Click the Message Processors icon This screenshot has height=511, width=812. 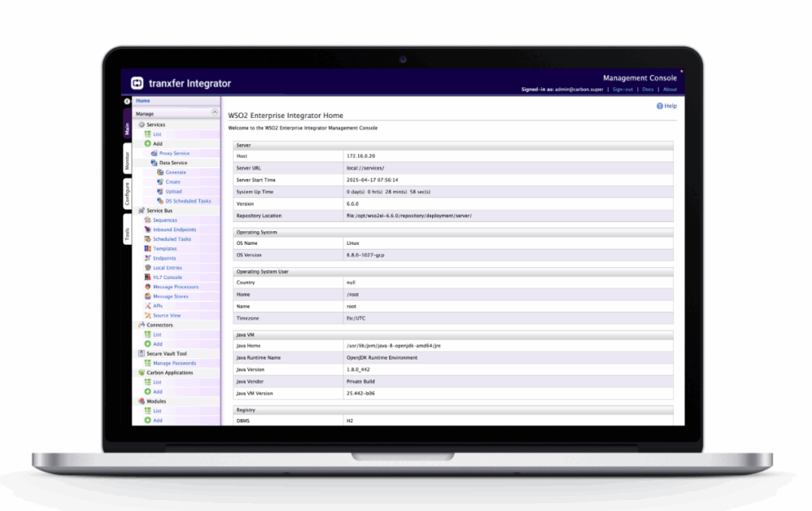[147, 287]
